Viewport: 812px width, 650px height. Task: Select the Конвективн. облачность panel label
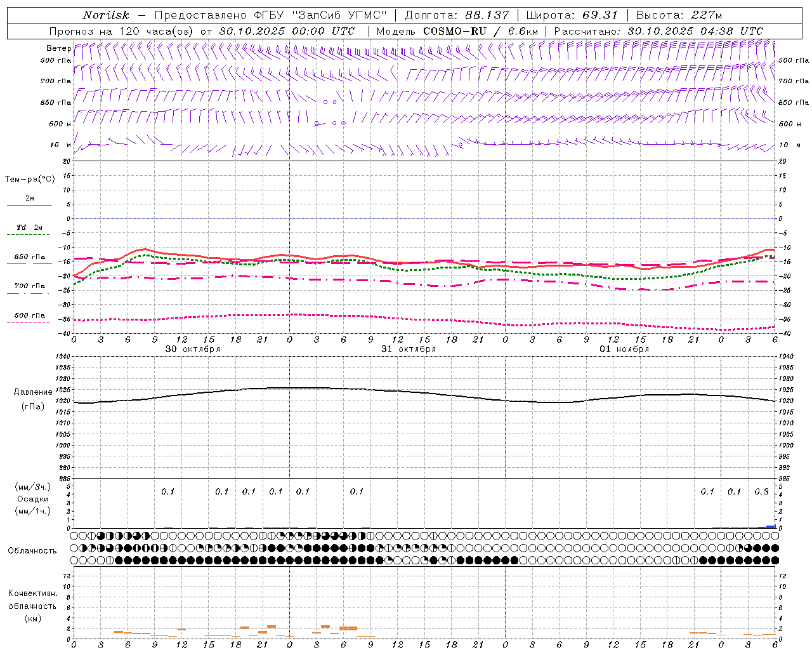pyautogui.click(x=32, y=606)
